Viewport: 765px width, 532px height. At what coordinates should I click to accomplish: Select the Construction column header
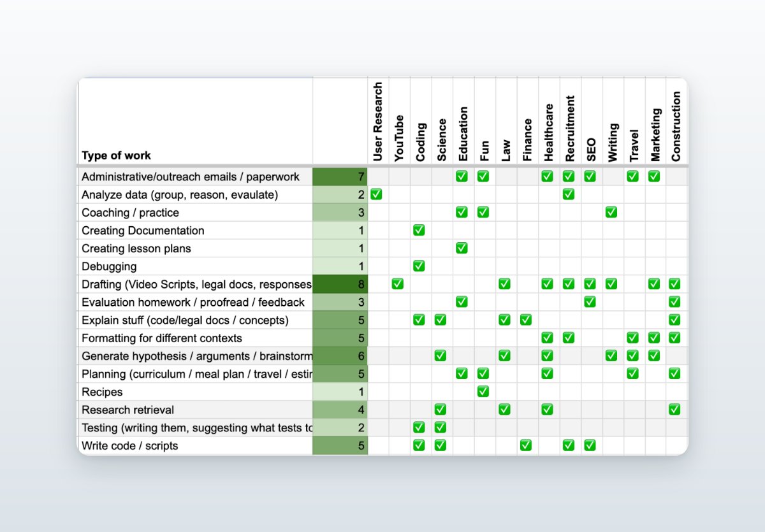click(x=676, y=126)
